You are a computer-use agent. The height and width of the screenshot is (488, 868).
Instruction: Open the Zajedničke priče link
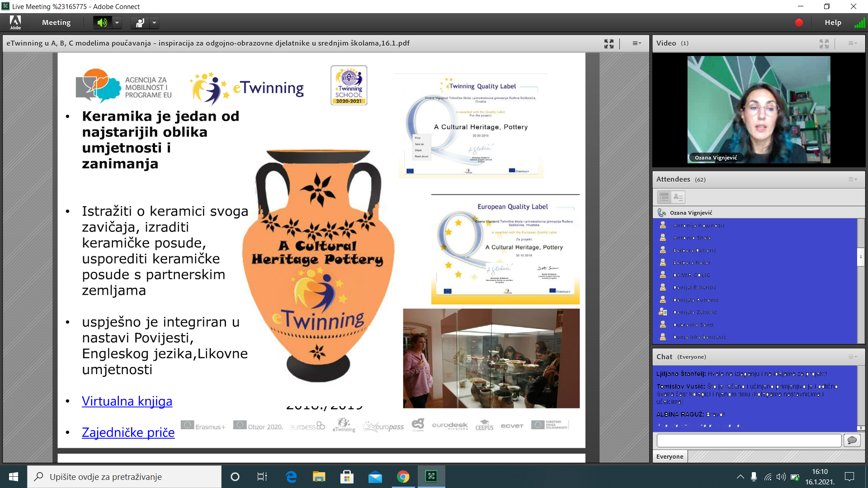point(128,432)
